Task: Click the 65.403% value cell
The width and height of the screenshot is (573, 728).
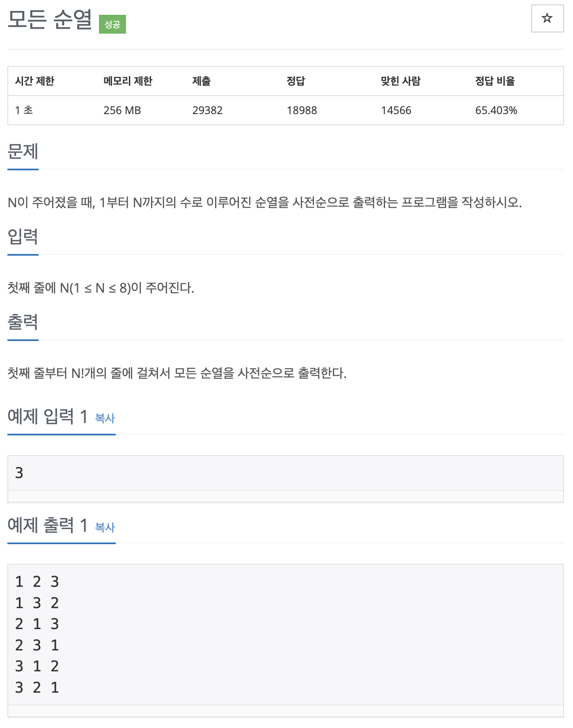Action: pos(496,110)
